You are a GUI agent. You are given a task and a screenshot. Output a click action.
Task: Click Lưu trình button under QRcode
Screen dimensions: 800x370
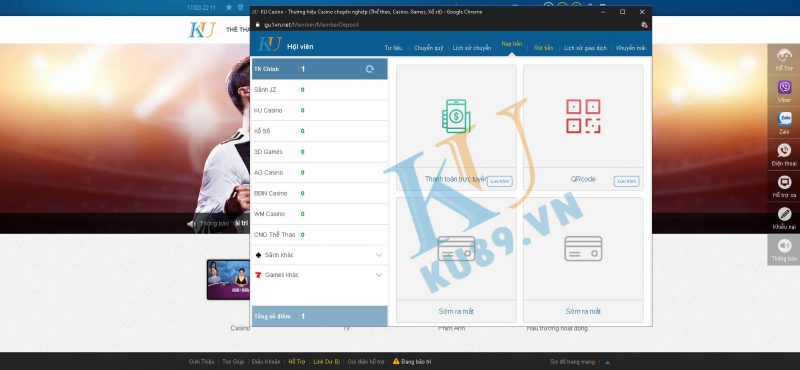(627, 181)
